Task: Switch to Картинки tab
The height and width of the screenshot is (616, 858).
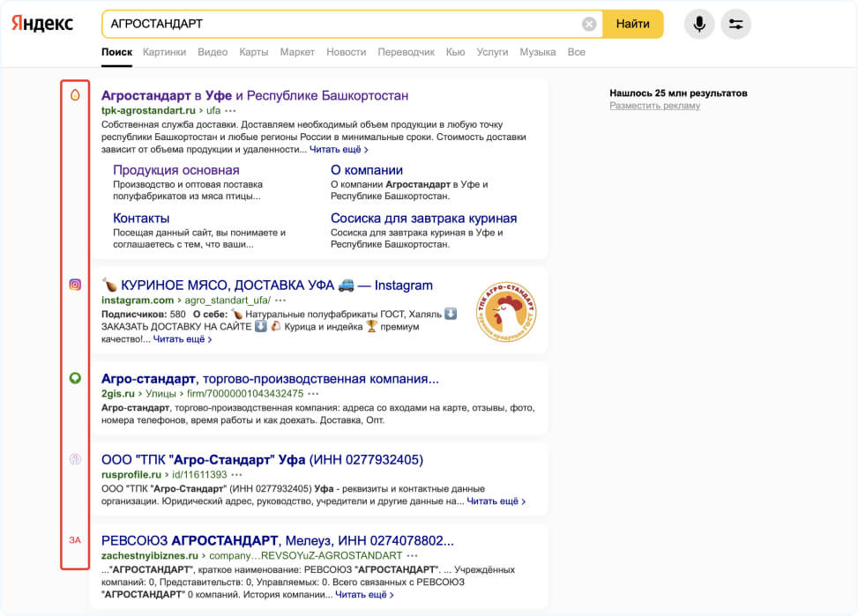Action: [164, 52]
